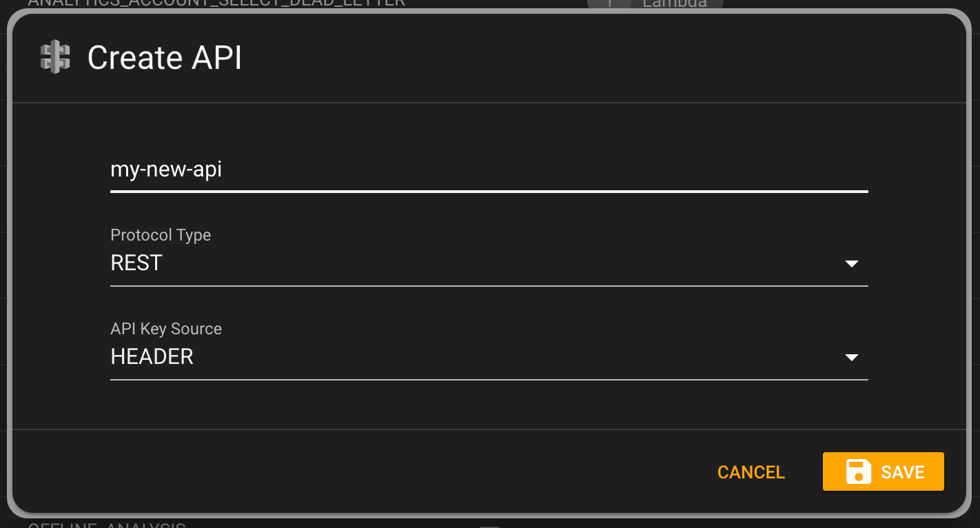980x528 pixels.
Task: Click the circular avatar on the Lambda chip
Action: point(608,3)
